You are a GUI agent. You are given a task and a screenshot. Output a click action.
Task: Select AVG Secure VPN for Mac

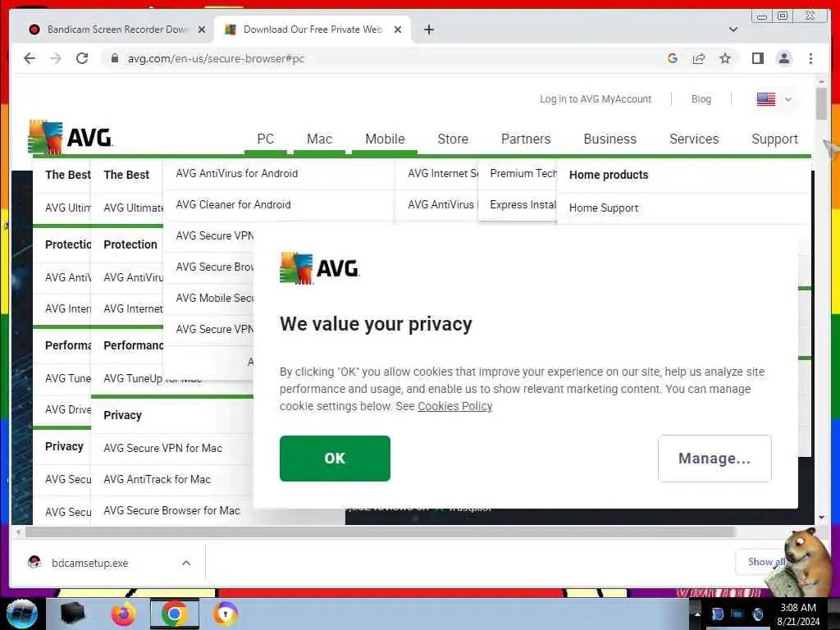163,448
